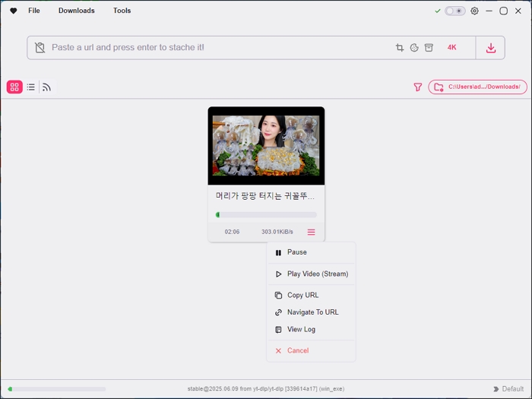Click the card's download progress bar
This screenshot has height=399, width=532.
pyautogui.click(x=266, y=215)
